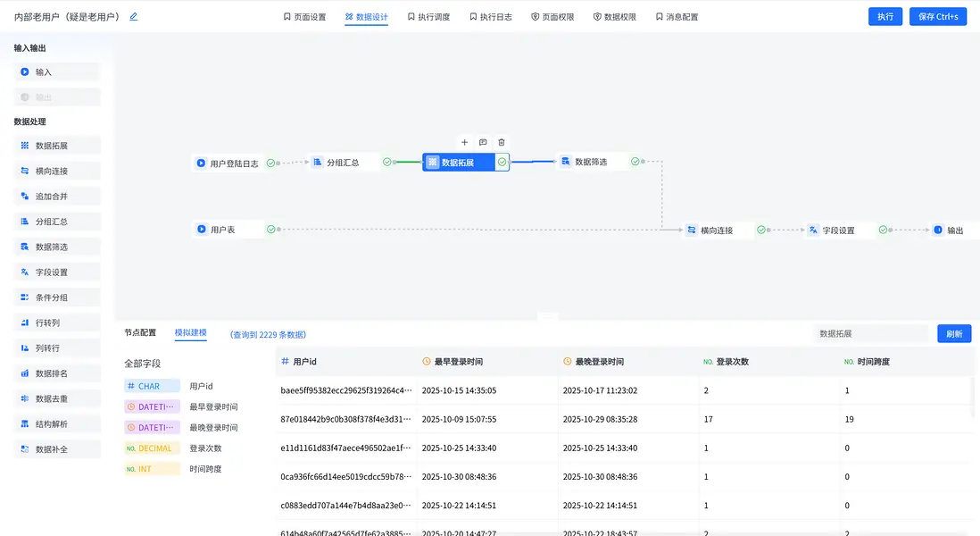
Task: Pick 分组汇总 tool from sidebar
Action: pos(57,222)
